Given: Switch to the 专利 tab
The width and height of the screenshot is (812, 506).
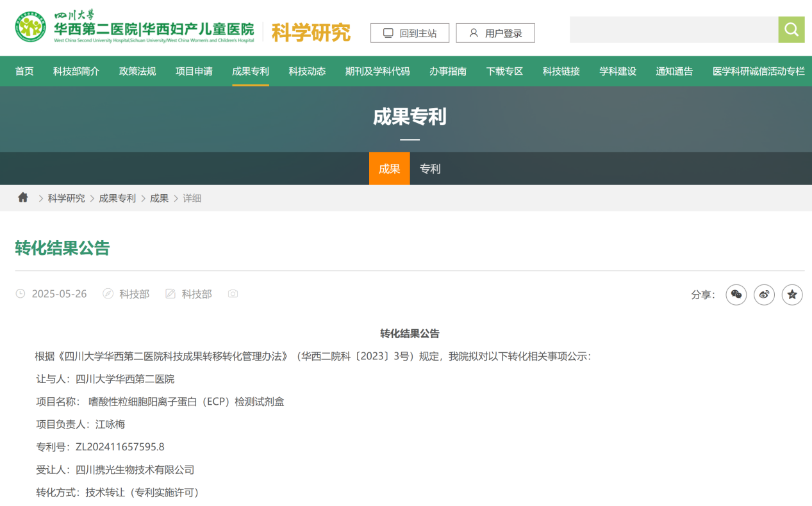Looking at the screenshot, I should point(430,169).
